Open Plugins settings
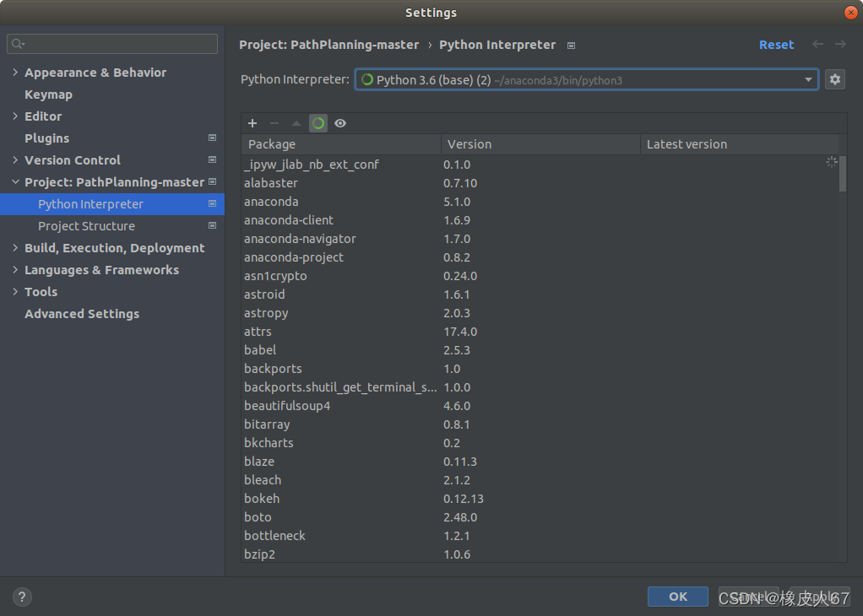The height and width of the screenshot is (616, 863). [46, 138]
